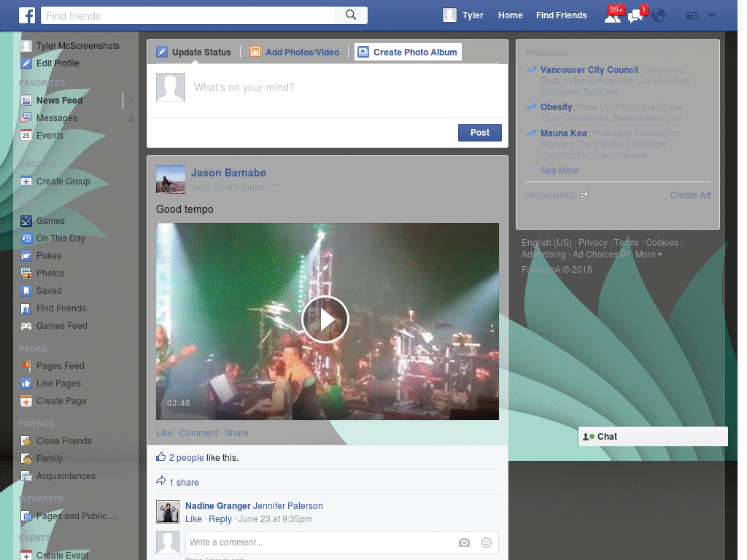Click emoji smiley in comment box
Viewport: 747px width, 560px height.
486,542
